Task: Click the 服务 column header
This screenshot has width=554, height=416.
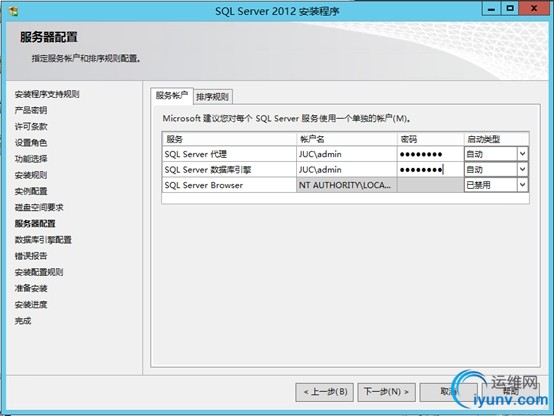Action: (x=229, y=139)
